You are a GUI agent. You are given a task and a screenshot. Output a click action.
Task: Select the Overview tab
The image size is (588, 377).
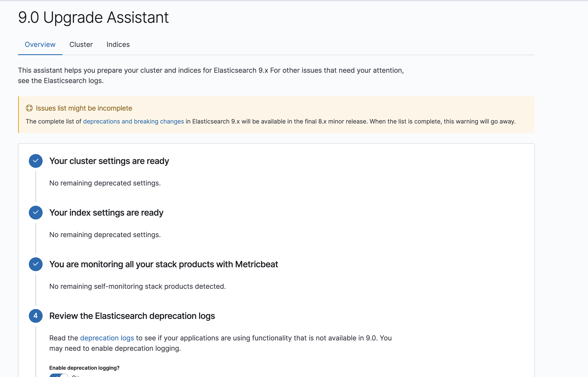[40, 45]
